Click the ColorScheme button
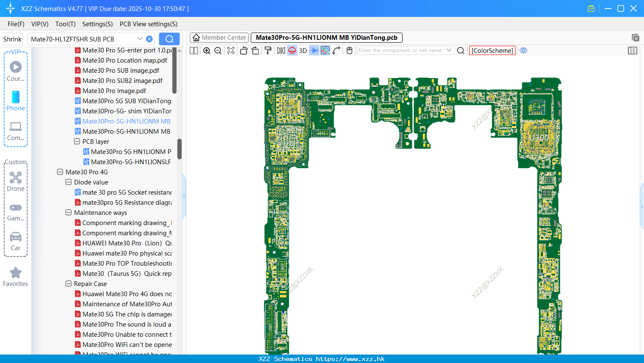The image size is (644, 363). point(492,50)
